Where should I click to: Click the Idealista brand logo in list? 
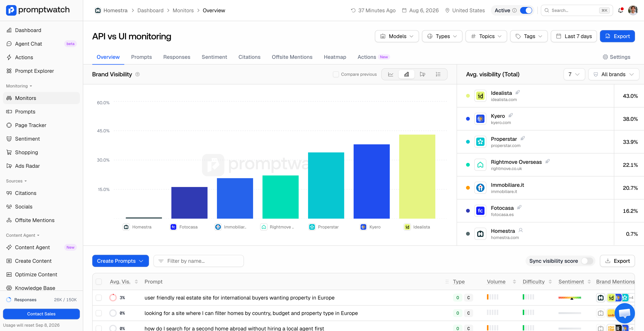pos(480,96)
